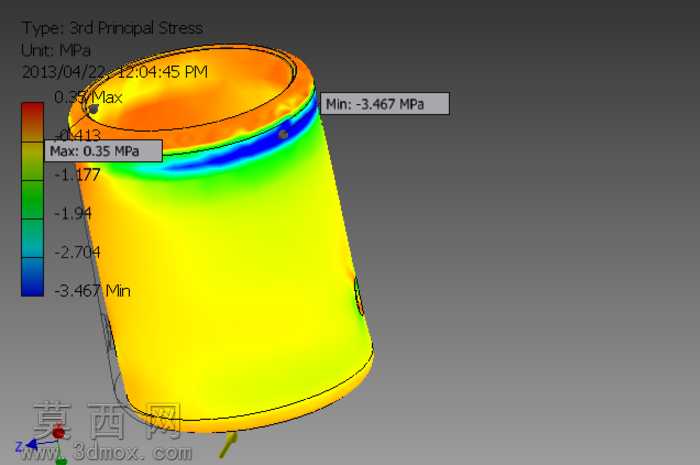Click the maximum stress probe point on rim
The width and height of the screenshot is (700, 465).
(93, 109)
